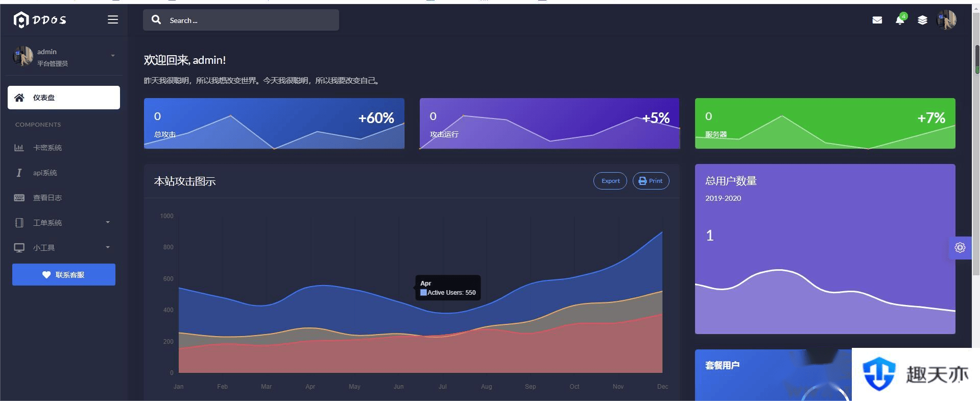Screen dimensions: 980x401
Task: Click the 平台管理员 role text
Action: click(x=52, y=64)
